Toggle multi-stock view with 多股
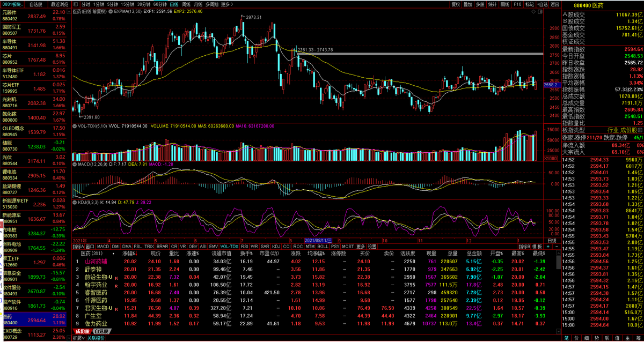Screen dimensions: 644x342 [x=480, y=4]
